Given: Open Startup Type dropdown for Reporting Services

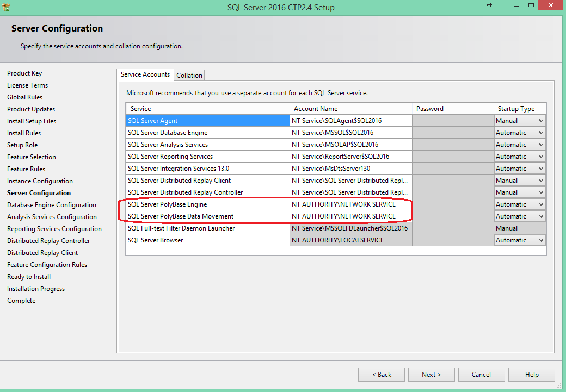Looking at the screenshot, I should coord(541,157).
